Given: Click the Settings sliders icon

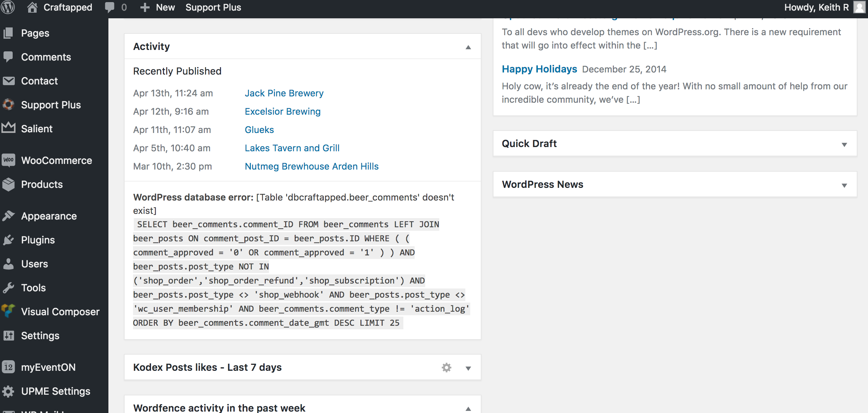Looking at the screenshot, I should [x=8, y=335].
